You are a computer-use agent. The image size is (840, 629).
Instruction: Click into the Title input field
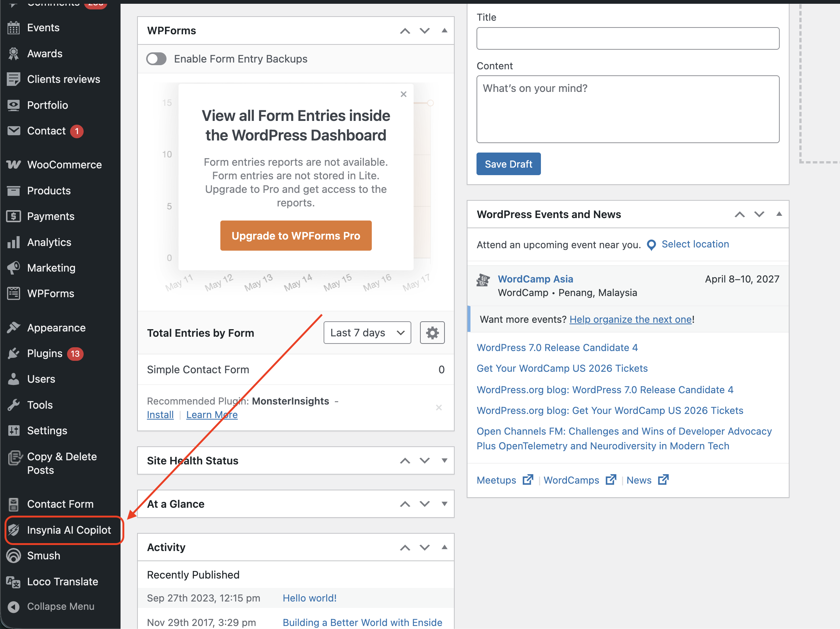click(x=628, y=38)
